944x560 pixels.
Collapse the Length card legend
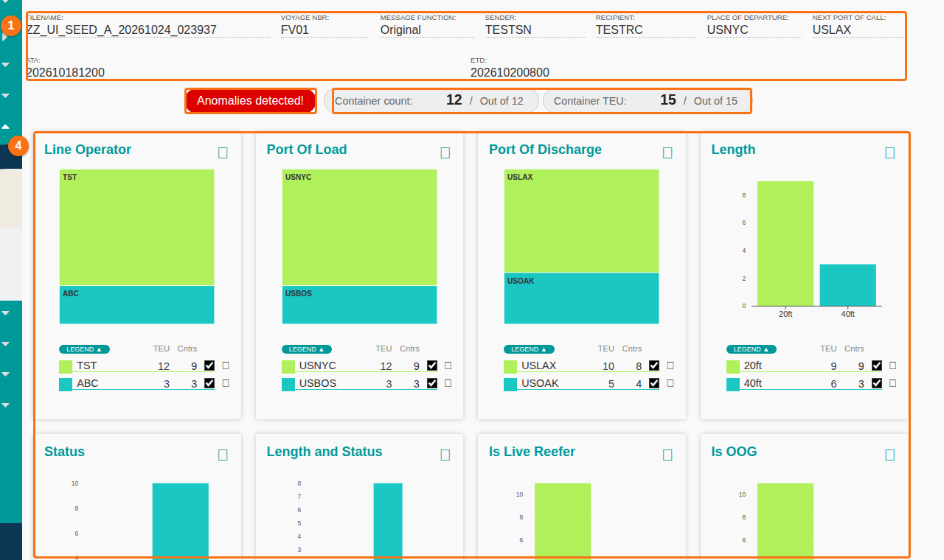(x=752, y=349)
